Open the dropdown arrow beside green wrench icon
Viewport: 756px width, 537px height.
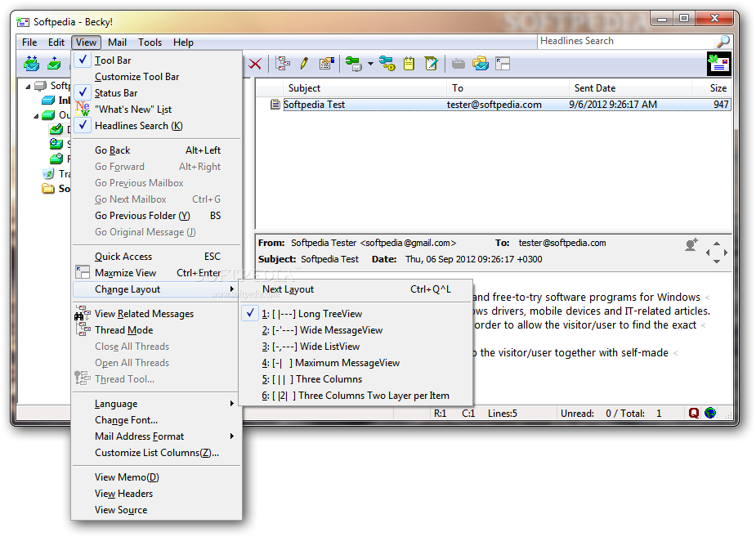[370, 64]
